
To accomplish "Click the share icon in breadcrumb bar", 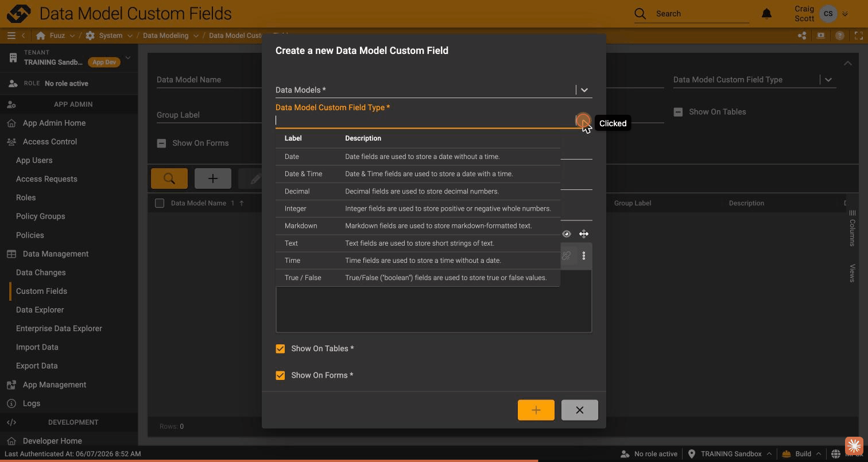I will pyautogui.click(x=802, y=36).
